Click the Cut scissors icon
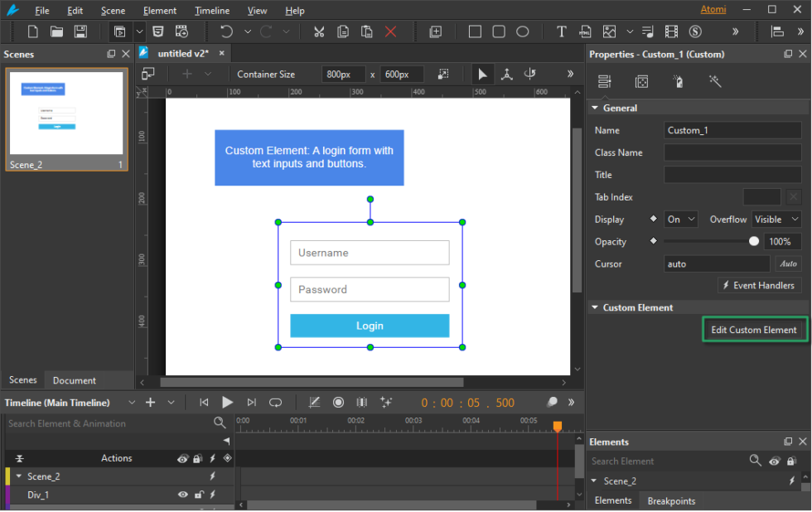Image resolution: width=812 pixels, height=512 pixels. (x=318, y=31)
